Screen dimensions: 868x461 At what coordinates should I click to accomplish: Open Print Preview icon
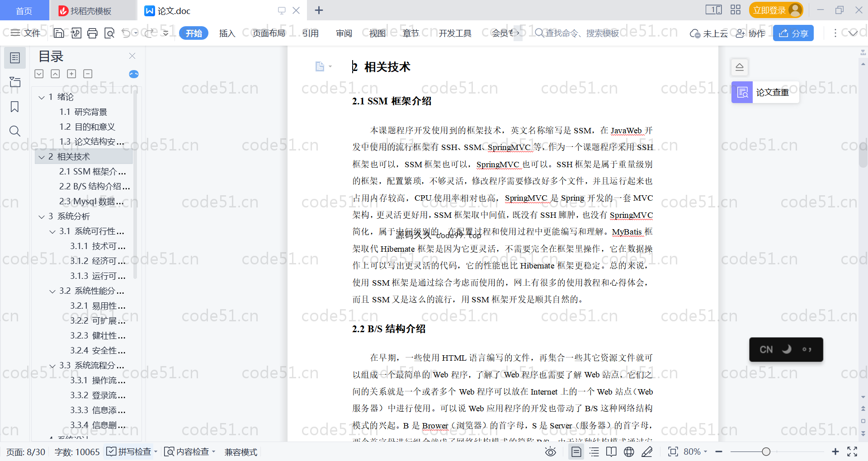[109, 33]
